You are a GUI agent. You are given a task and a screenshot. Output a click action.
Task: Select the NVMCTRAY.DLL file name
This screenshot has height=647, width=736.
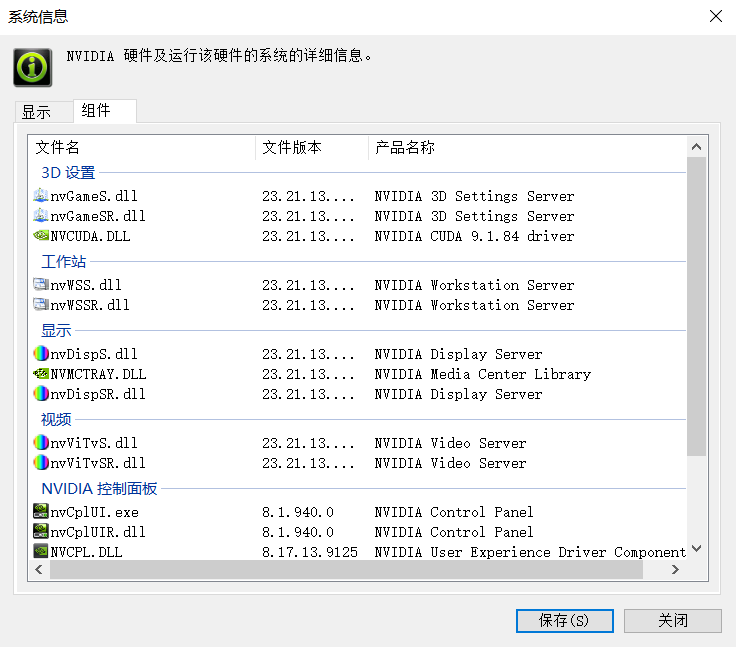point(98,374)
